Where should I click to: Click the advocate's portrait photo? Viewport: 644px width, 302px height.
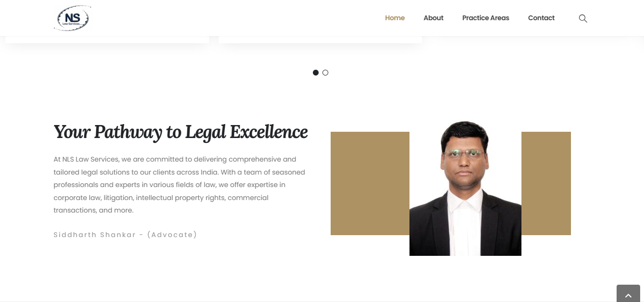click(x=465, y=188)
